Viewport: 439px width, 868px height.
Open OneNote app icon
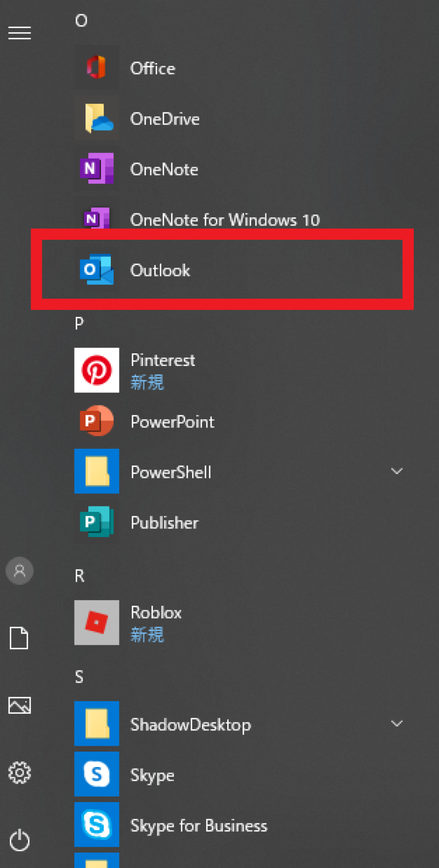[97, 169]
